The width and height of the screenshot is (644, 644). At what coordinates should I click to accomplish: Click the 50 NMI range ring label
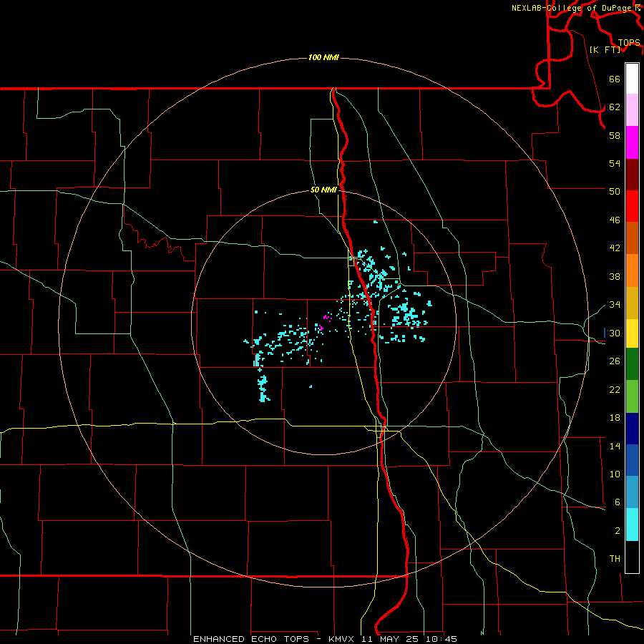pyautogui.click(x=323, y=190)
